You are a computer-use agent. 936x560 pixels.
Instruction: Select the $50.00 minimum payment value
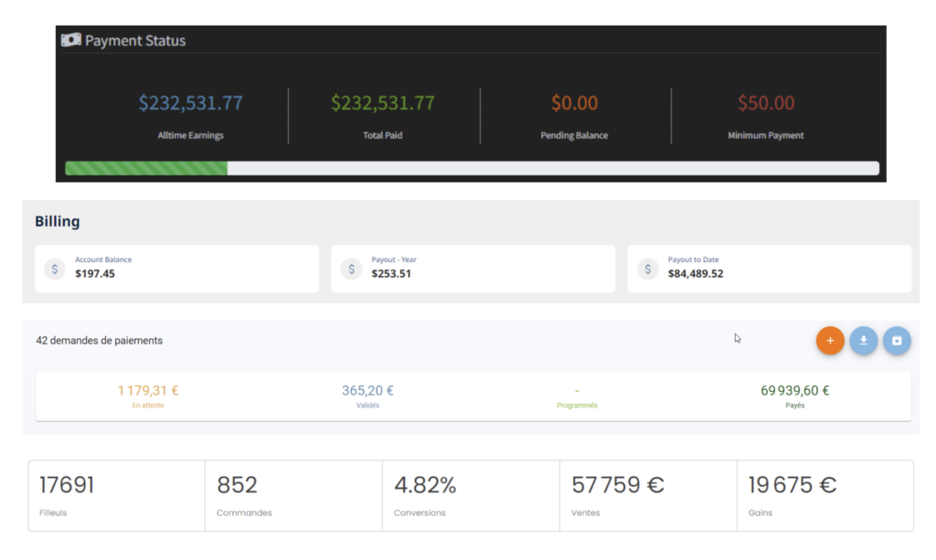click(766, 102)
